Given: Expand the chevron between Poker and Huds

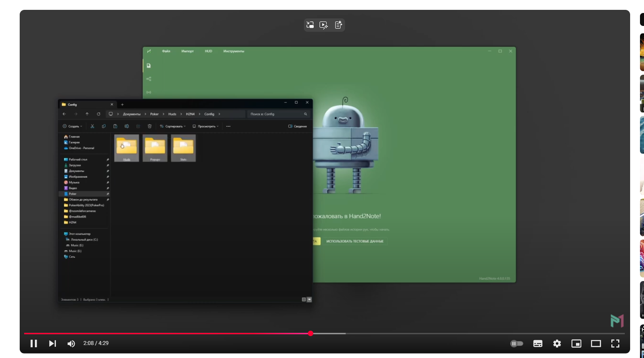Looking at the screenshot, I should (x=163, y=114).
